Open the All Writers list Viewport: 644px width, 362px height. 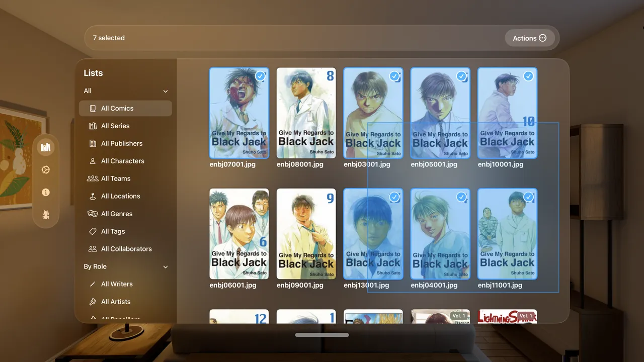tap(125, 284)
